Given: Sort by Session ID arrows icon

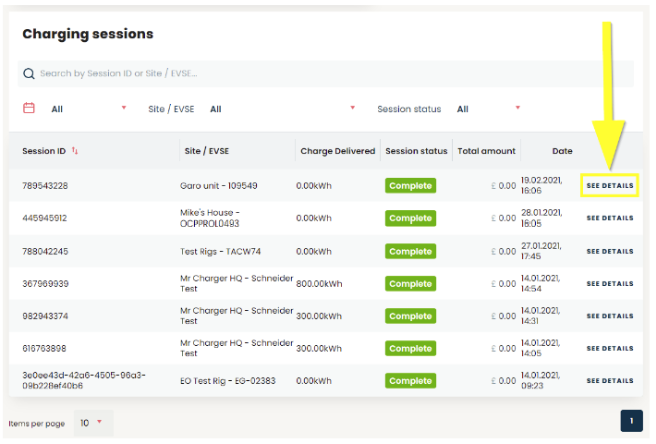Looking at the screenshot, I should 75,151.
